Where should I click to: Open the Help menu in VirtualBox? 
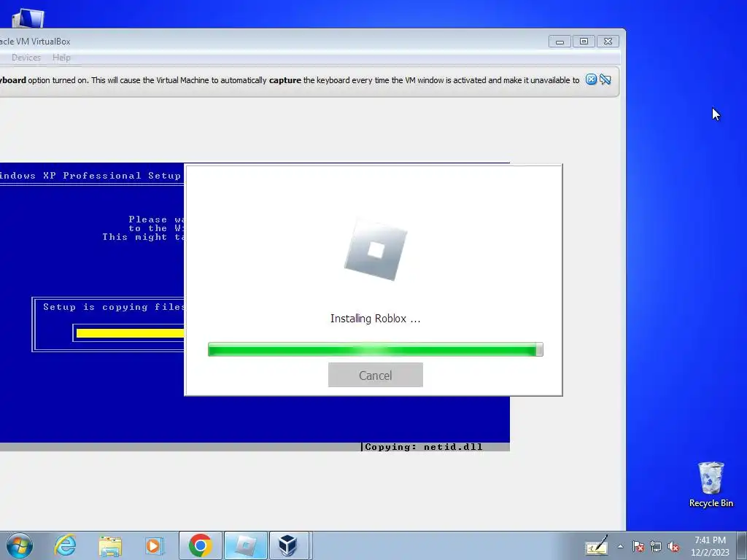61,58
